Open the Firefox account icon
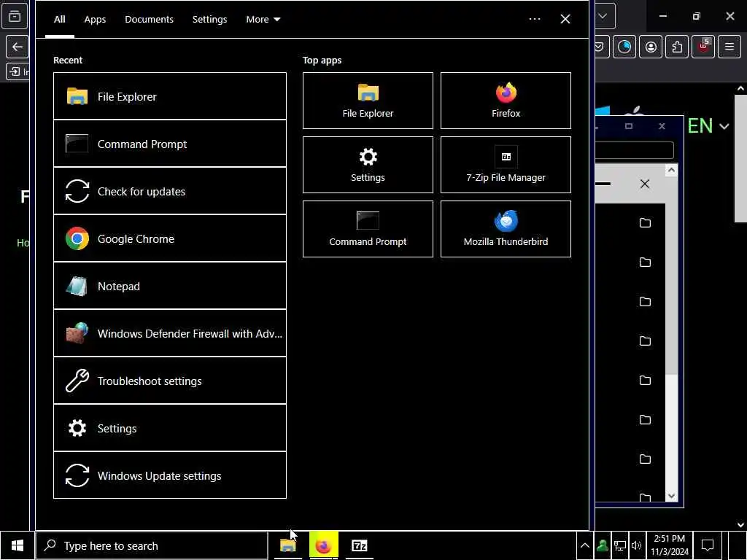The width and height of the screenshot is (747, 560). click(x=651, y=47)
